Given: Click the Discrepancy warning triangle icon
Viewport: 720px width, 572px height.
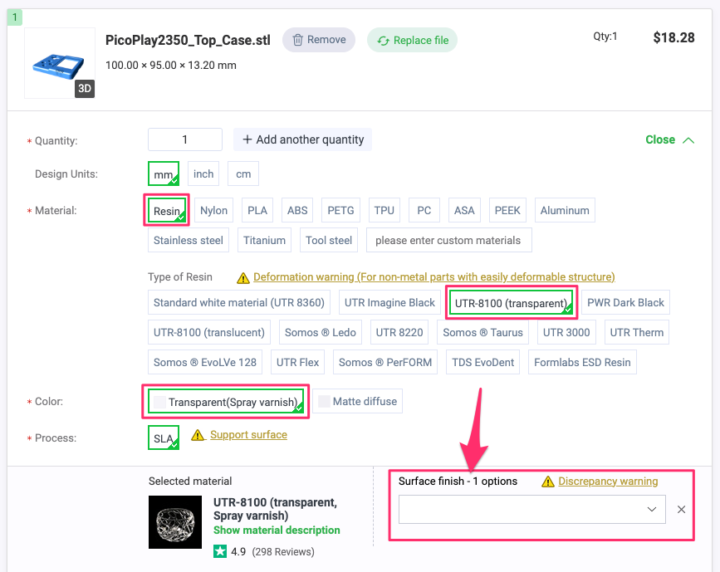Looking at the screenshot, I should point(547,482).
